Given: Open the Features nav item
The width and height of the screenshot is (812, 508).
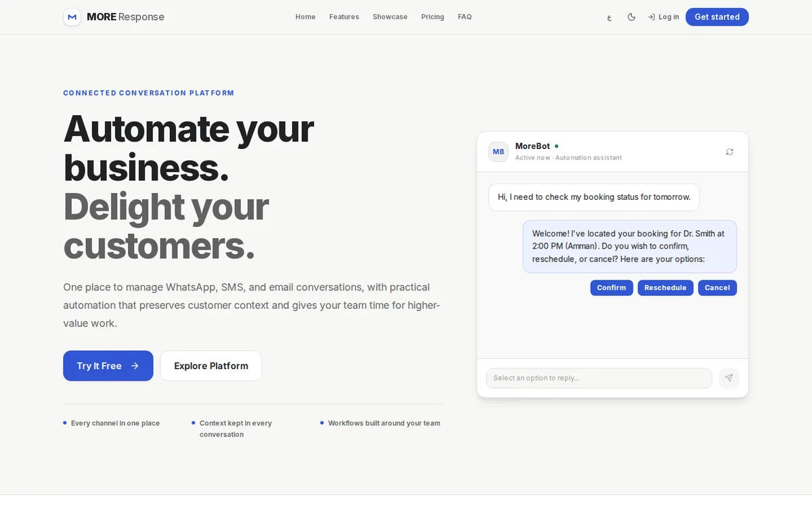Looking at the screenshot, I should [x=344, y=17].
